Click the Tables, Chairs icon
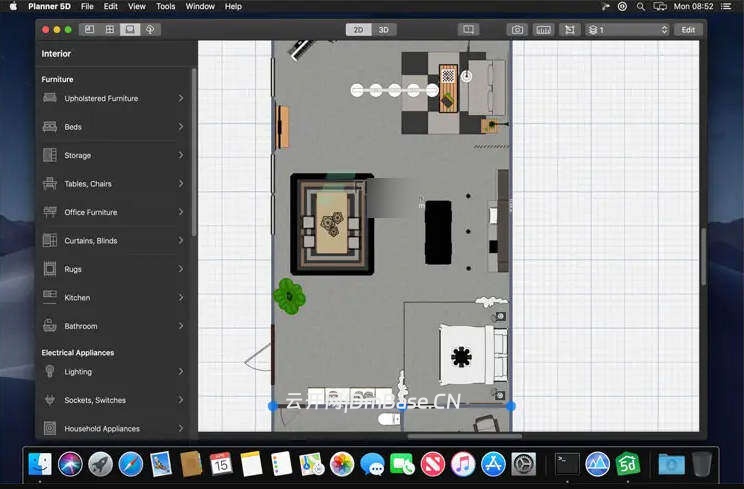The width and height of the screenshot is (744, 489). pos(50,184)
